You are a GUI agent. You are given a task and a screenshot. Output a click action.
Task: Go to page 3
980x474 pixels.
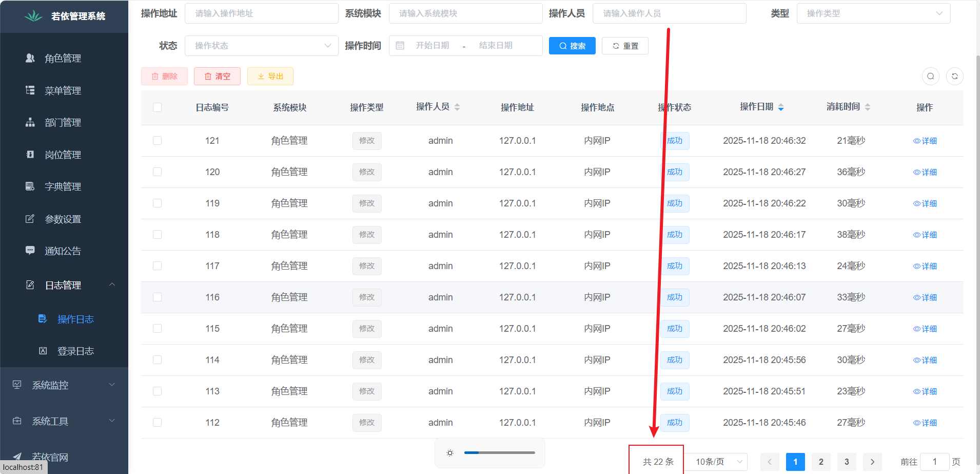point(847,462)
